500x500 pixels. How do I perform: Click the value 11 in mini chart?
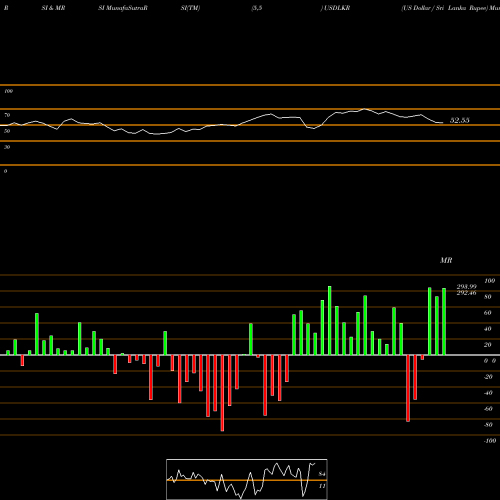(322, 486)
